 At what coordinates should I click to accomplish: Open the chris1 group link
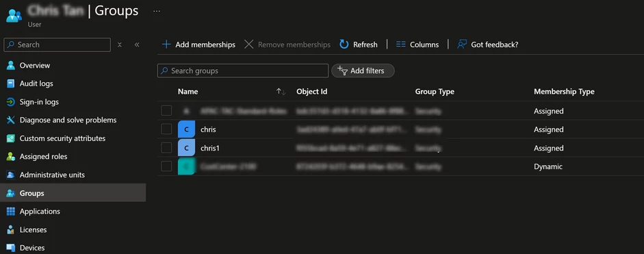tap(210, 148)
